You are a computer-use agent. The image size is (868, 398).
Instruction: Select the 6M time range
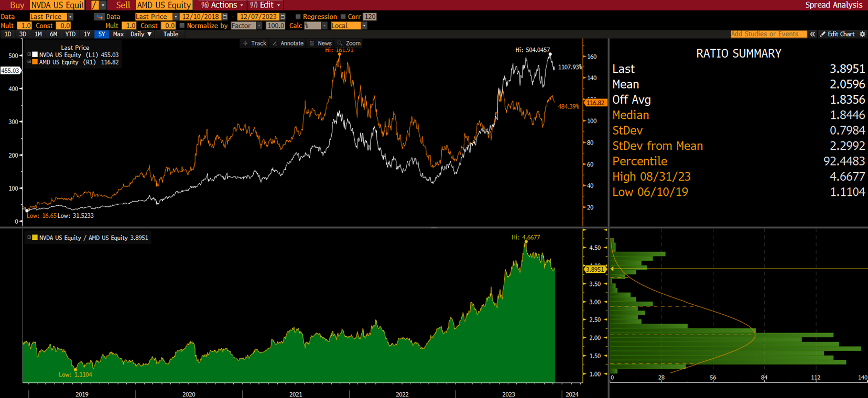[x=53, y=34]
